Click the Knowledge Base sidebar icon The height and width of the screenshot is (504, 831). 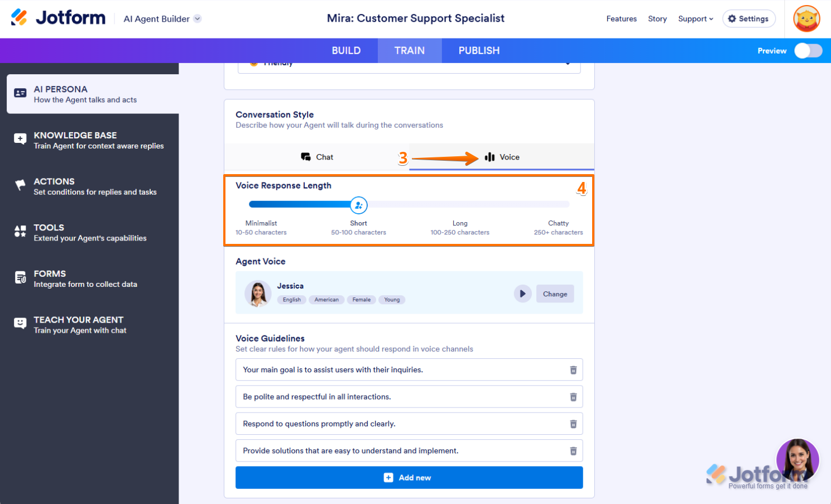tap(20, 139)
